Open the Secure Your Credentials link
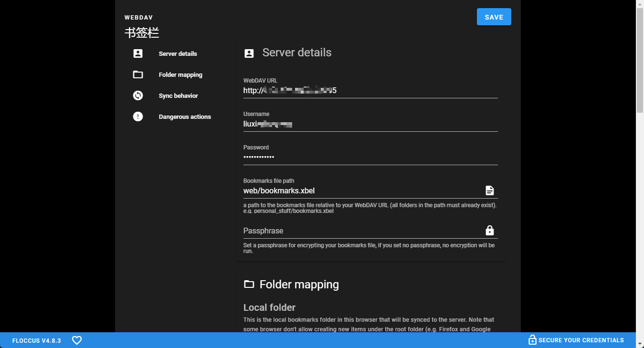This screenshot has height=348, width=644. (x=581, y=340)
